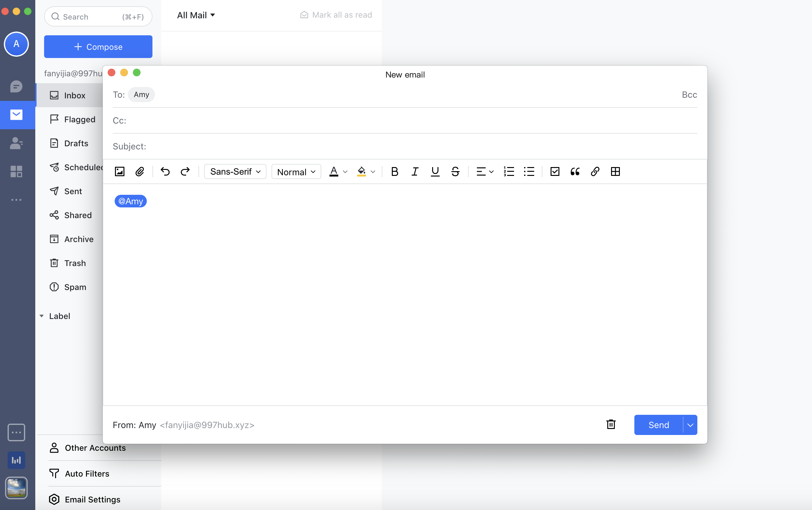The height and width of the screenshot is (510, 812).
Task: Insert a hyperlink
Action: pos(595,171)
